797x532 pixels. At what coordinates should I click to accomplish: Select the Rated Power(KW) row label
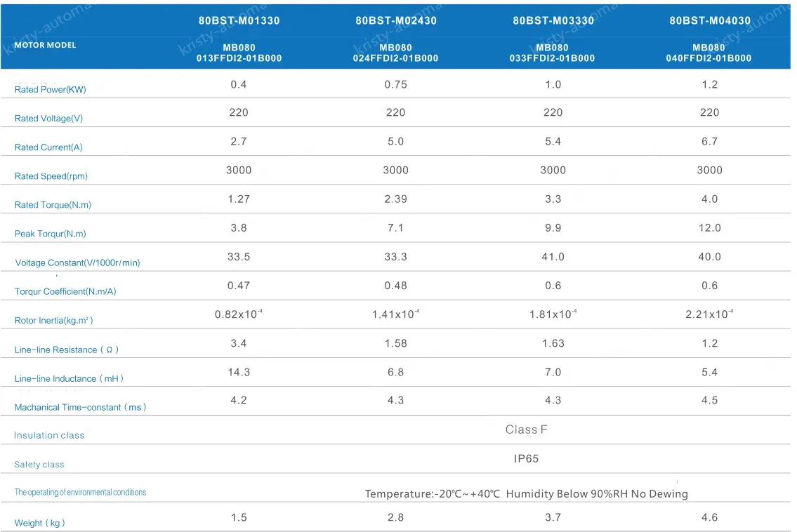50,90
